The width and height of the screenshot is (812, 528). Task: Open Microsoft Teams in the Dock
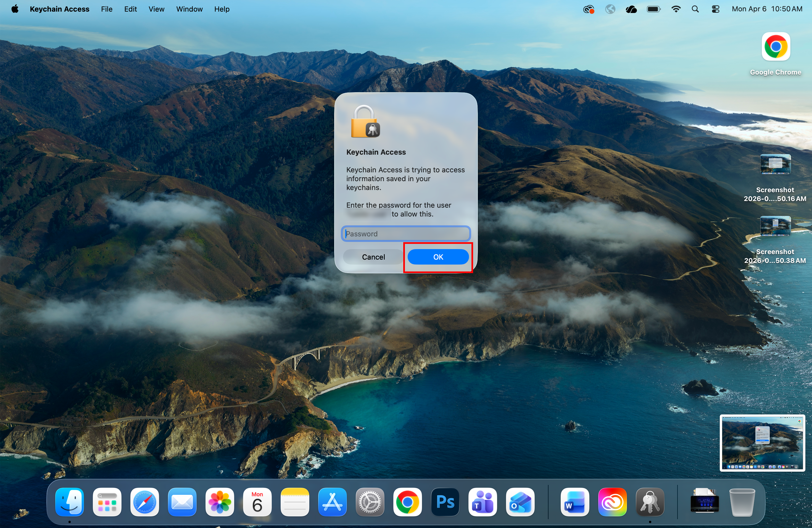(483, 502)
